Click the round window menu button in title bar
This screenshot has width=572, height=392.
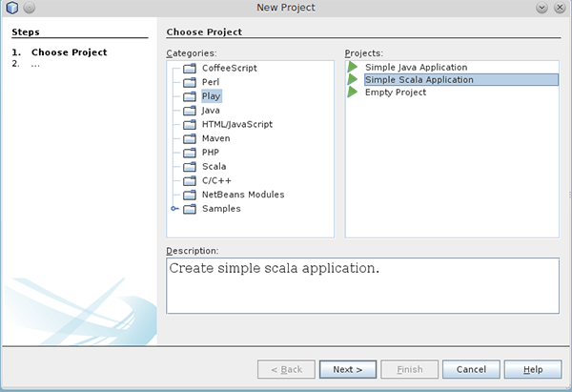(x=30, y=8)
